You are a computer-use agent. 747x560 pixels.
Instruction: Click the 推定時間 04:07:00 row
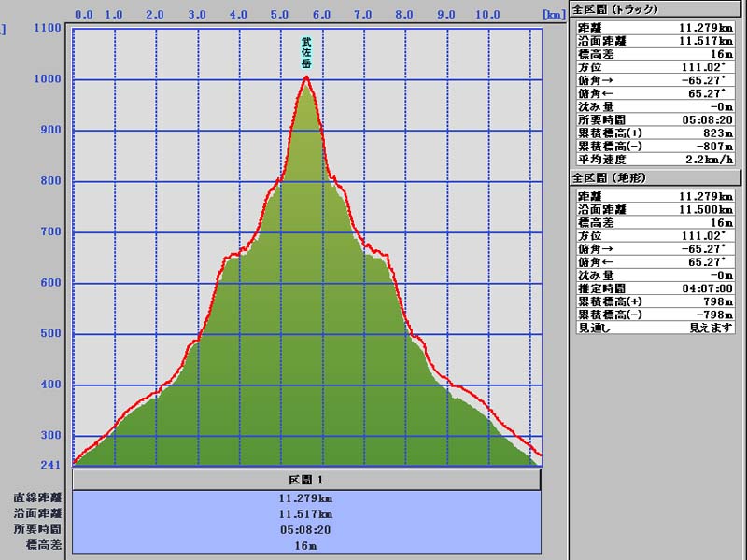(x=653, y=288)
